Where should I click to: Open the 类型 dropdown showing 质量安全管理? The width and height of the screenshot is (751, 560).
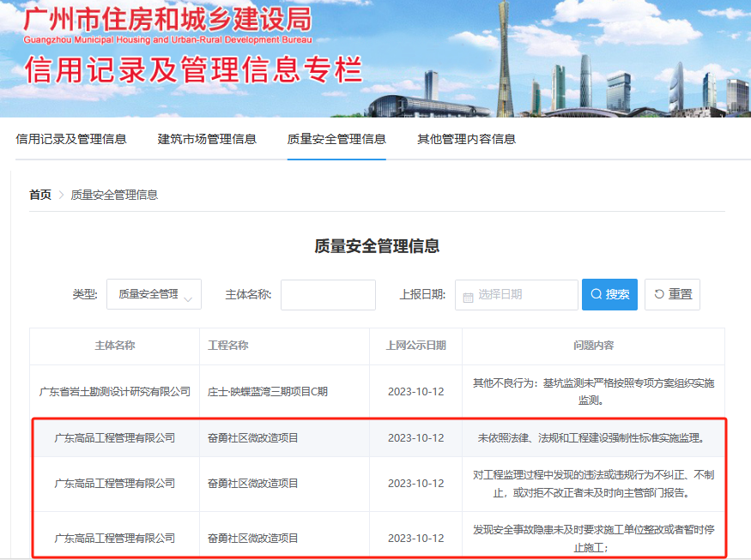(x=153, y=294)
